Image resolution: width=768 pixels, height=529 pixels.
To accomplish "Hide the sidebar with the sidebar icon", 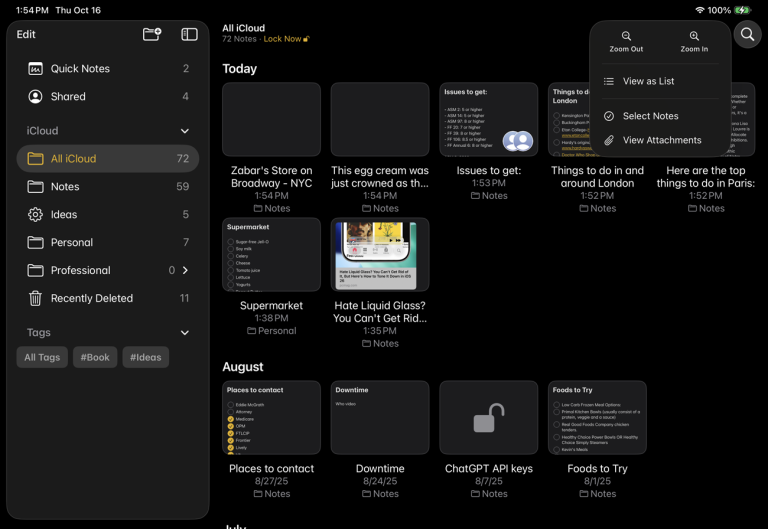I will [189, 34].
